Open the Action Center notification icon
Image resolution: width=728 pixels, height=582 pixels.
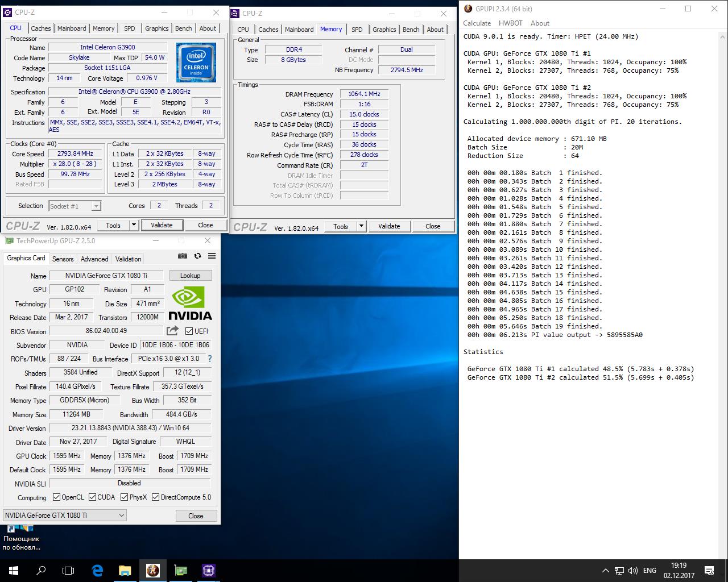[x=709, y=571]
